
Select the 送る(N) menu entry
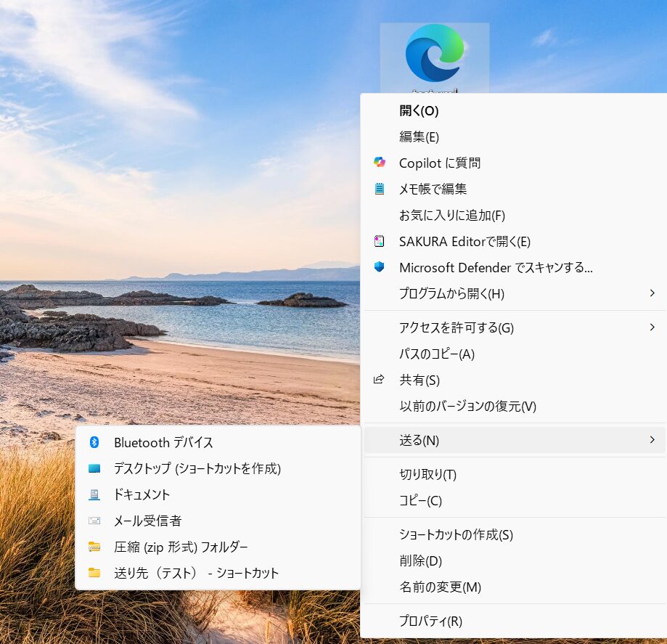515,440
